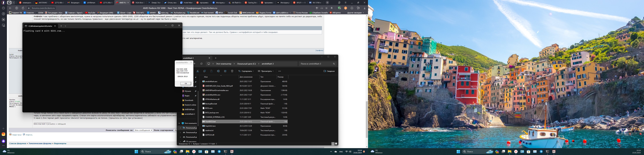The height and width of the screenshot is (155, 644).
Task: Click the browser page reload icon
Action: tap(23, 8)
